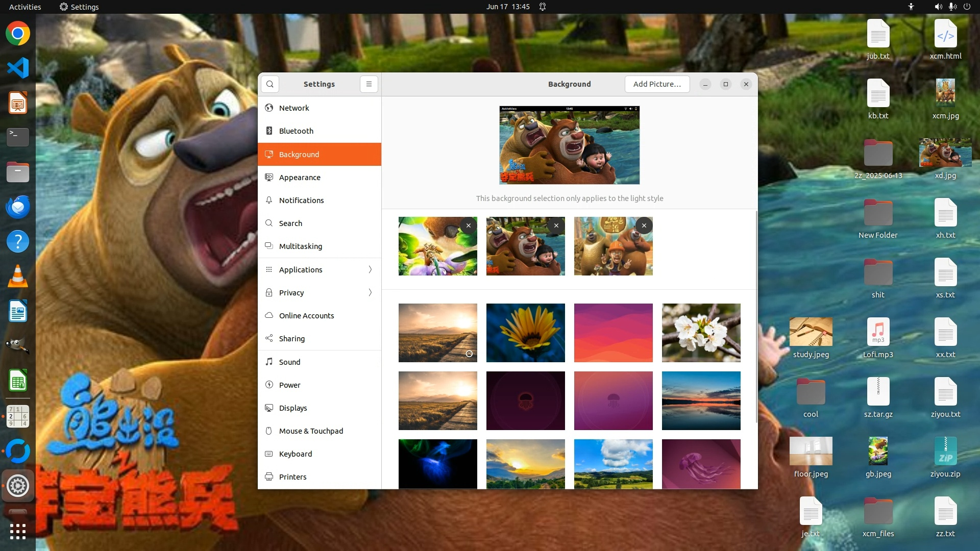980x551 pixels.
Task: Select Appearance in the sidebar
Action: [300, 178]
